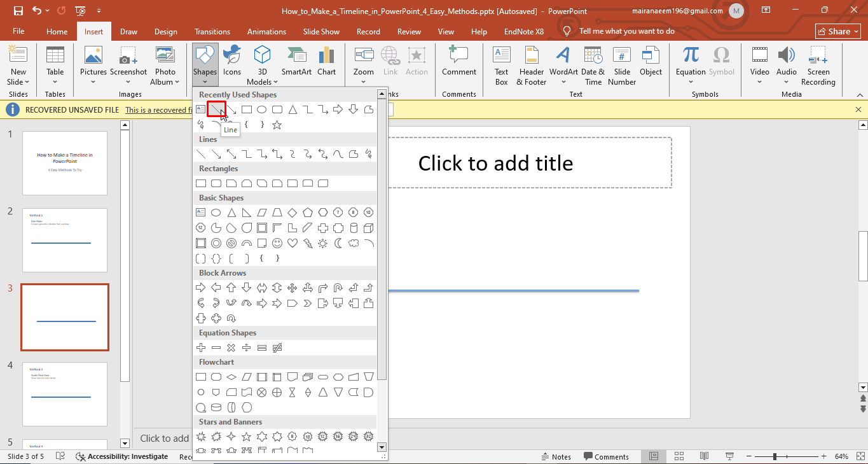Select the Line shape in Recently Used Shapes
868x464 pixels.
(216, 110)
